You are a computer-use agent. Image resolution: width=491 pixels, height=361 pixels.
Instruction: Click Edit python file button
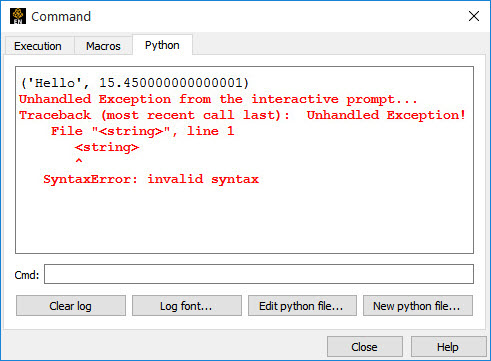pyautogui.click(x=302, y=306)
